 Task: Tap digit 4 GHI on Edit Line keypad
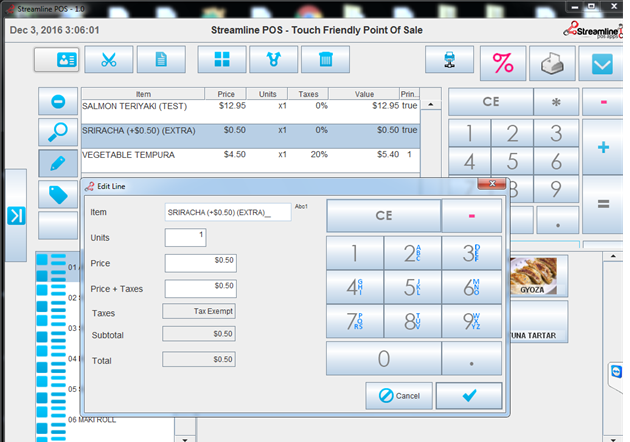coord(355,287)
